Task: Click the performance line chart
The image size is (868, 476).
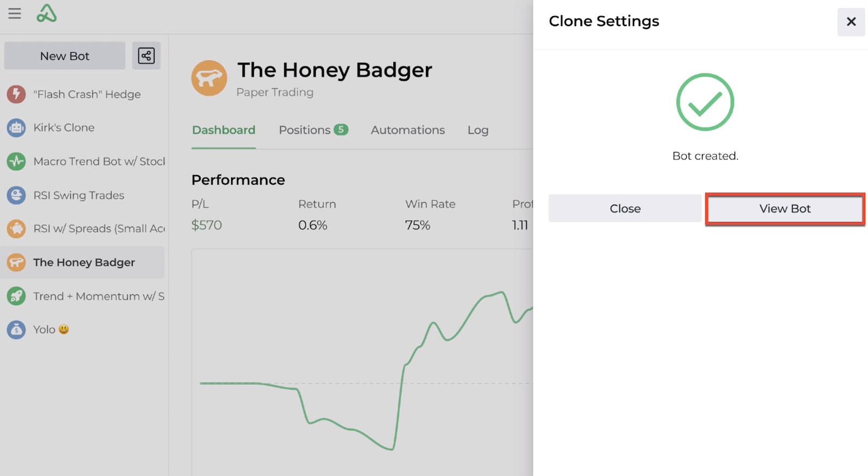Action: point(362,362)
